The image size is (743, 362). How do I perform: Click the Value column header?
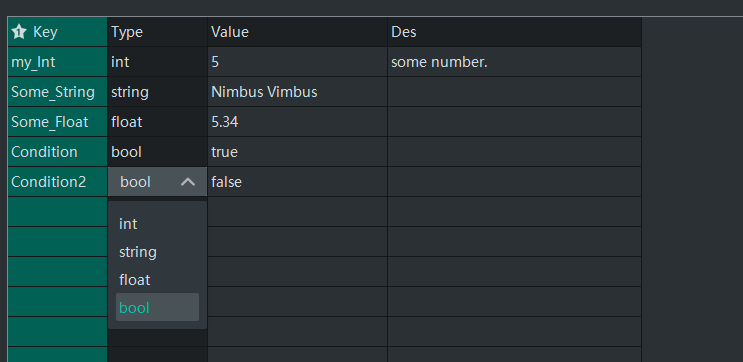point(298,32)
